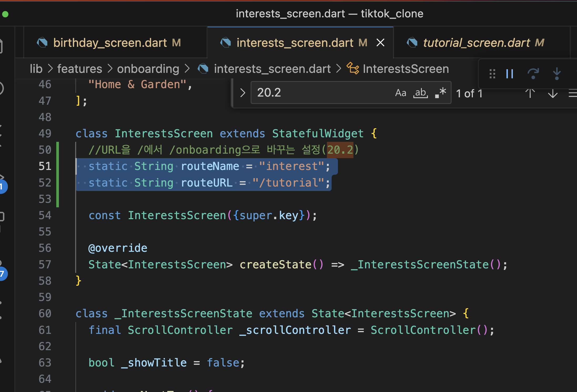Screen dimensions: 577x392
Task: Expand the Replace field chevron
Action: click(242, 93)
